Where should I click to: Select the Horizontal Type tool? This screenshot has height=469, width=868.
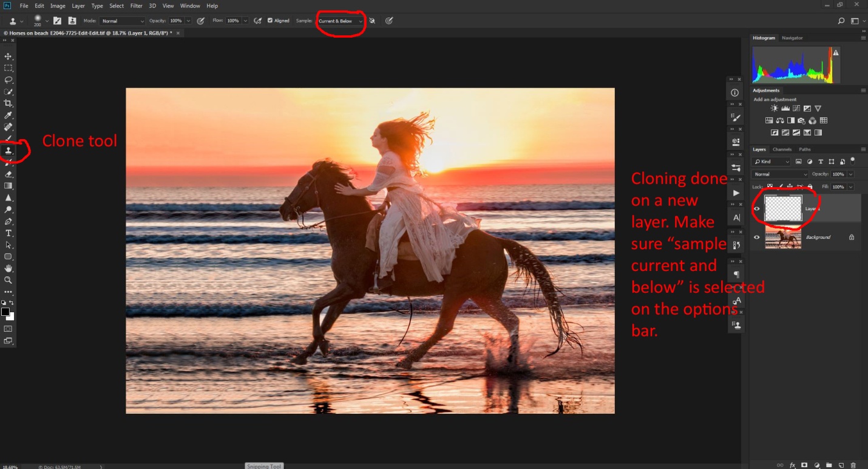point(8,233)
